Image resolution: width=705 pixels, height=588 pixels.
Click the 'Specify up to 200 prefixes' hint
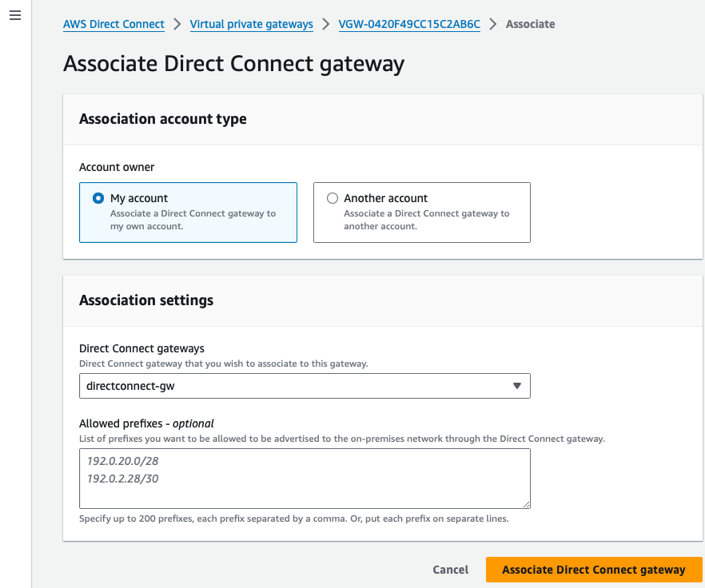(x=294, y=518)
